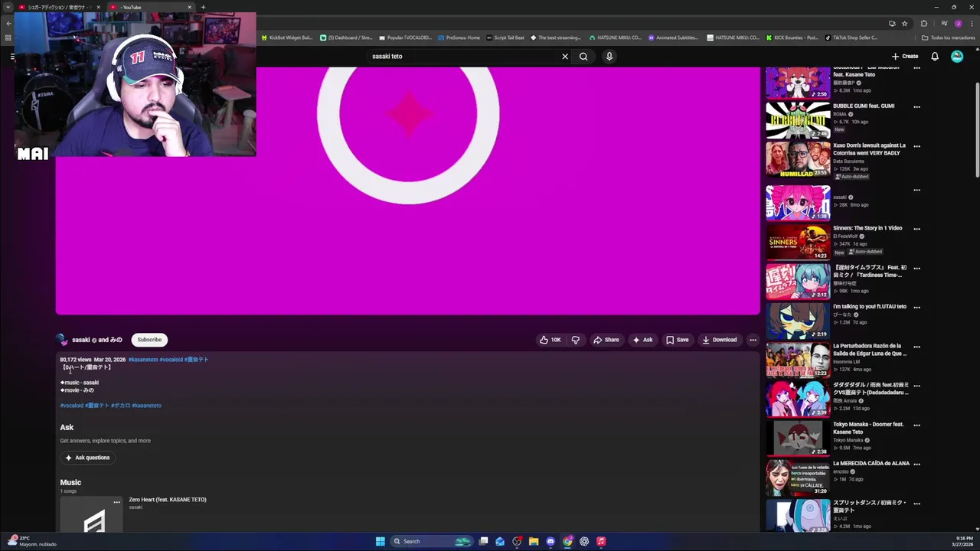Open the browser extensions puzzle icon
Image resolution: width=980 pixels, height=551 pixels.
(x=923, y=23)
